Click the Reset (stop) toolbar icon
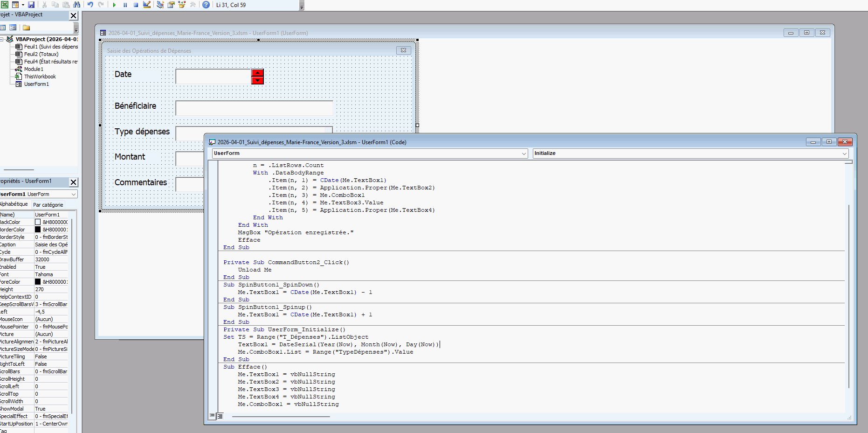The image size is (868, 433). click(136, 5)
